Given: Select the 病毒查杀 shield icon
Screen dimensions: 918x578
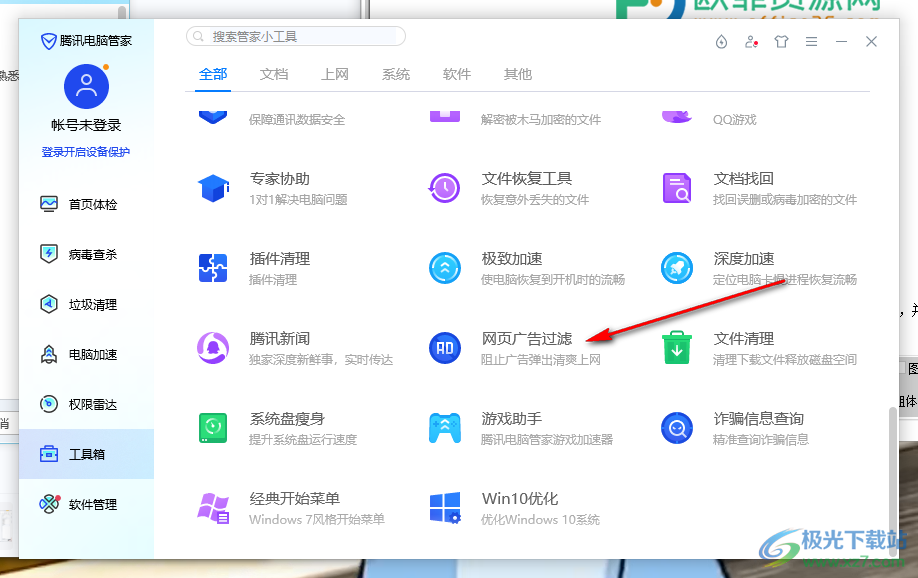Looking at the screenshot, I should 49,254.
